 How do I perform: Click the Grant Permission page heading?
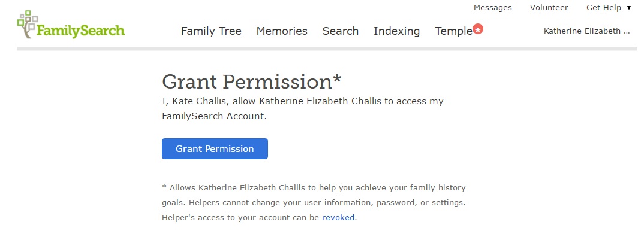click(247, 82)
